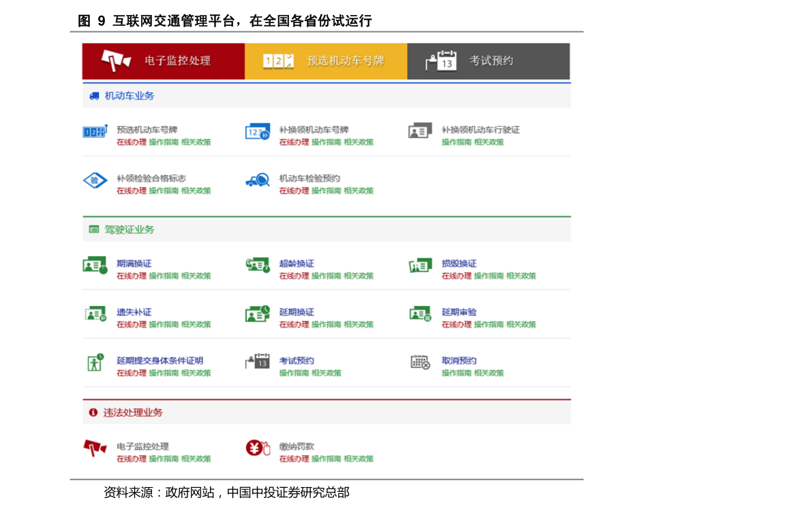Click 在线办理 under 电子监控处理 in the list

(131, 459)
